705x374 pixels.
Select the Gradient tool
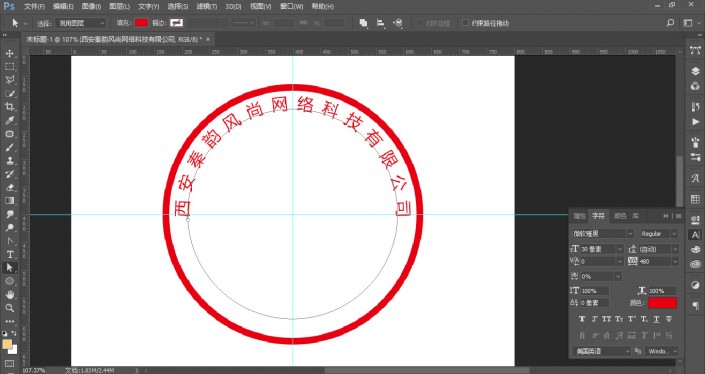click(9, 201)
